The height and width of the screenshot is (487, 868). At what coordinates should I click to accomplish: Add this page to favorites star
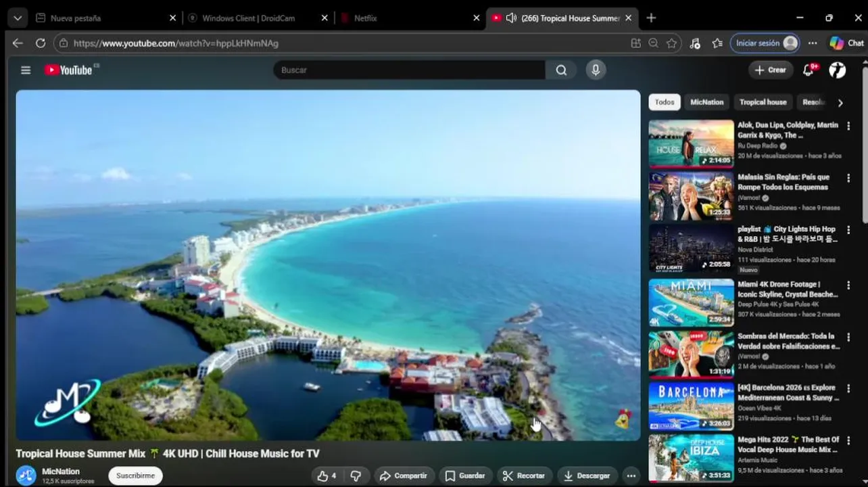click(671, 43)
